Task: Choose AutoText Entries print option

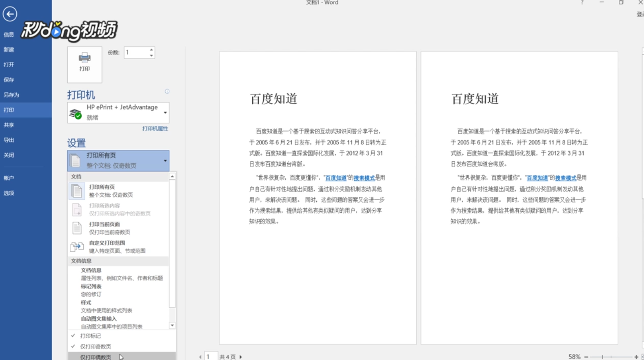Action: tap(118, 322)
